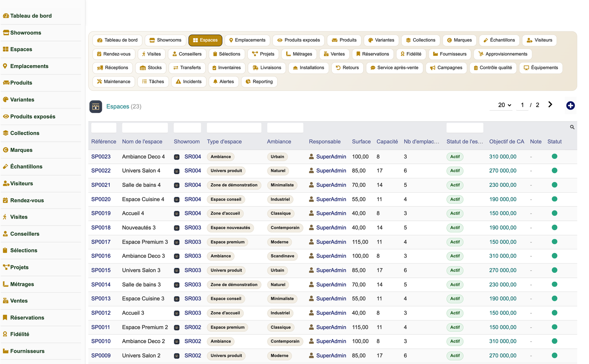Sort by the Objectif de CA column

point(507,142)
